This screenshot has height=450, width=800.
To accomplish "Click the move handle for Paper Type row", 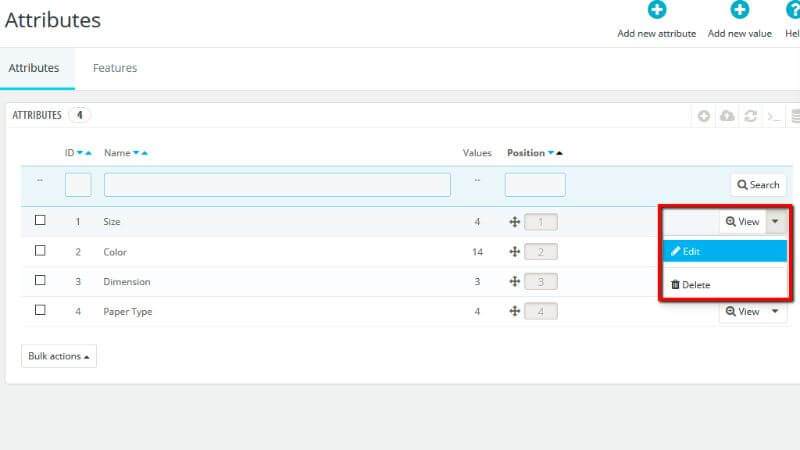I will click(514, 311).
